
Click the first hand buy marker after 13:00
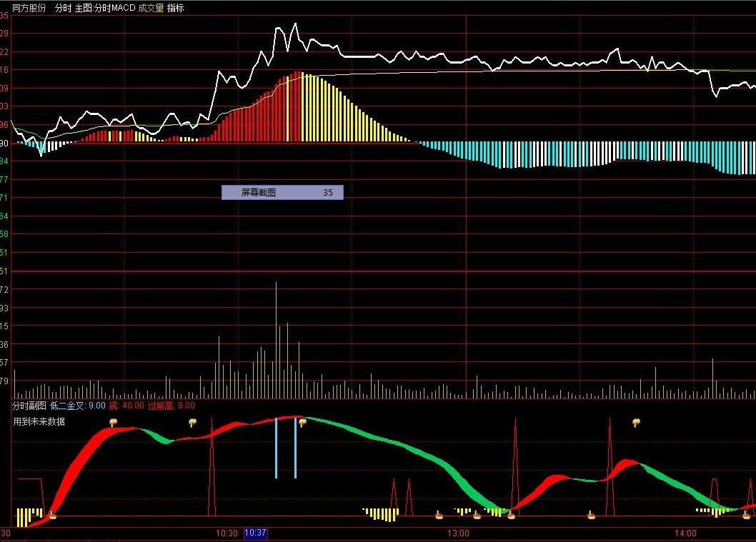477,515
